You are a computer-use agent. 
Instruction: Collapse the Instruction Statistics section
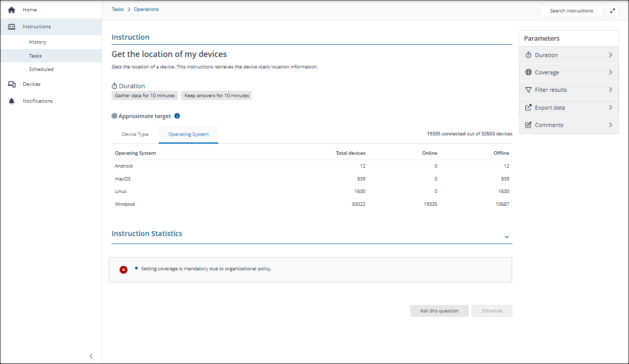pos(506,237)
